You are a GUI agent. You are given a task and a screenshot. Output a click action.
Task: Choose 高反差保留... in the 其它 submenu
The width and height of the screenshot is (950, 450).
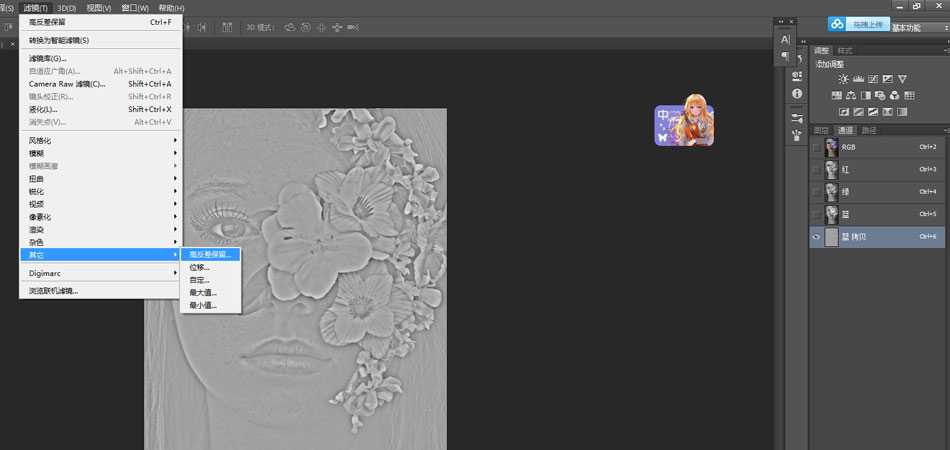210,254
